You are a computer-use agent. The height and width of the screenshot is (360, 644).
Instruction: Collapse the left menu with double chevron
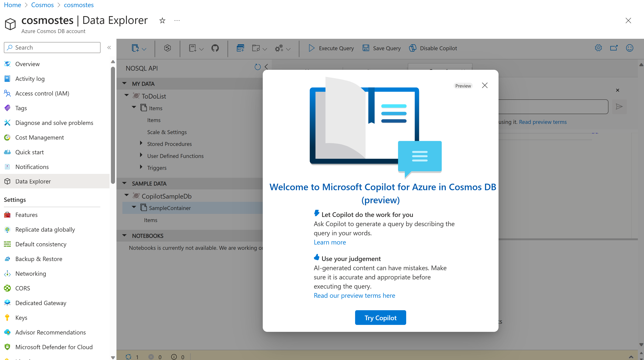click(x=109, y=47)
